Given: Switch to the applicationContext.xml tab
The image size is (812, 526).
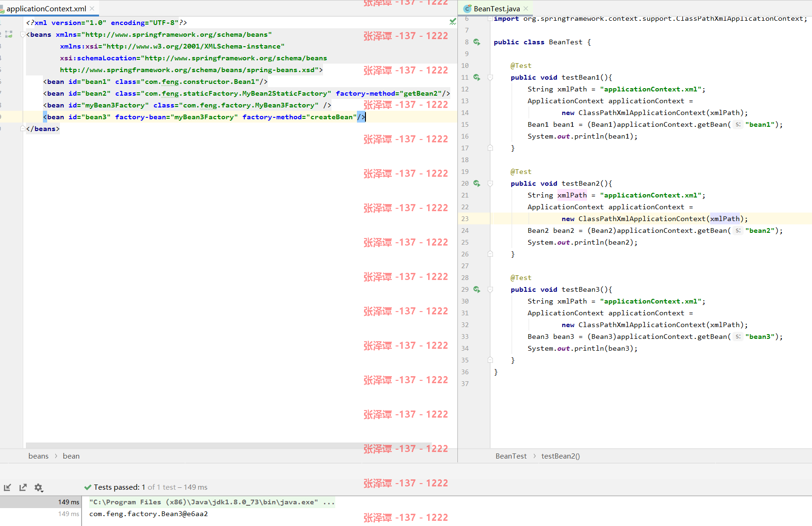Looking at the screenshot, I should (x=46, y=8).
